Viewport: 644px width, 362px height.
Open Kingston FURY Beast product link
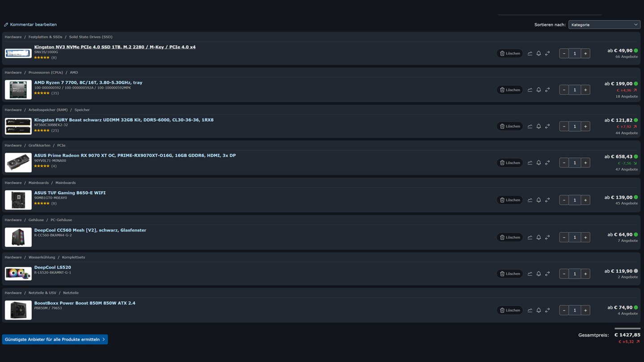pos(124,120)
